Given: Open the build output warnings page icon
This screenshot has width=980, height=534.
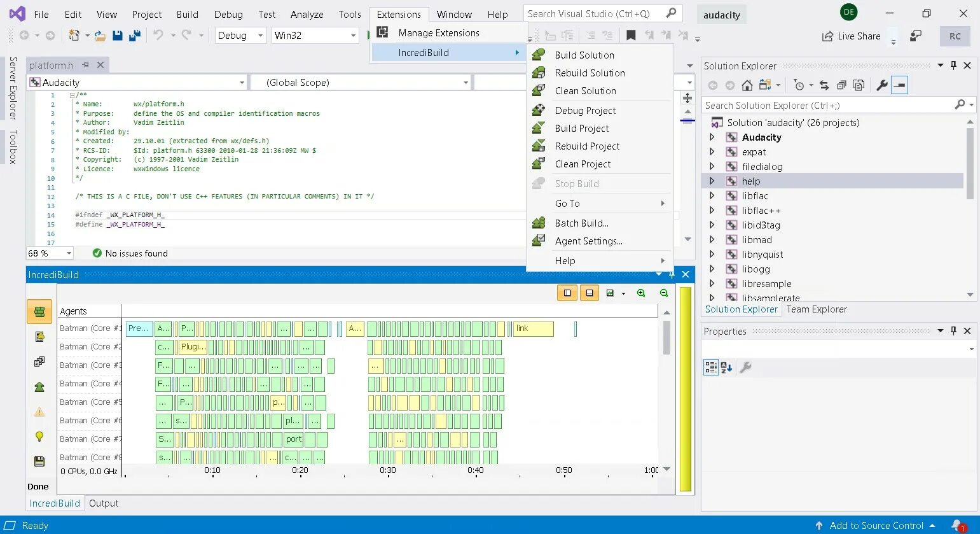Looking at the screenshot, I should tap(39, 337).
